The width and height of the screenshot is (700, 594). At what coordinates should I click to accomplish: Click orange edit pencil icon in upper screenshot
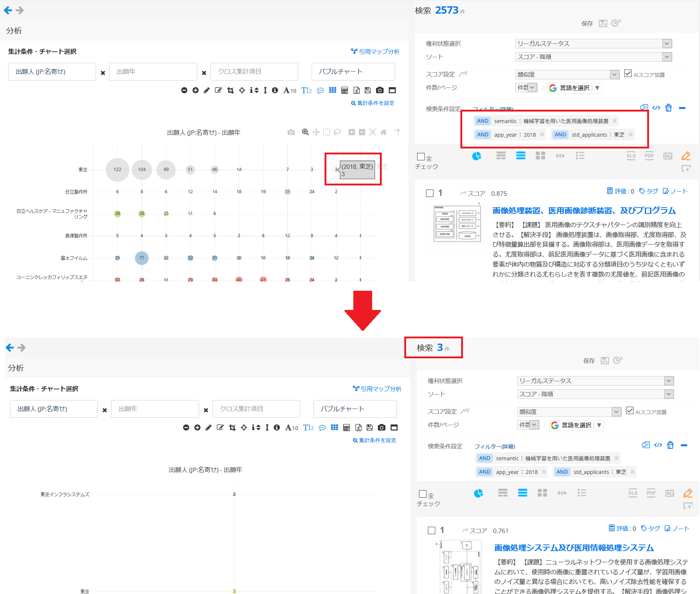coord(686,156)
